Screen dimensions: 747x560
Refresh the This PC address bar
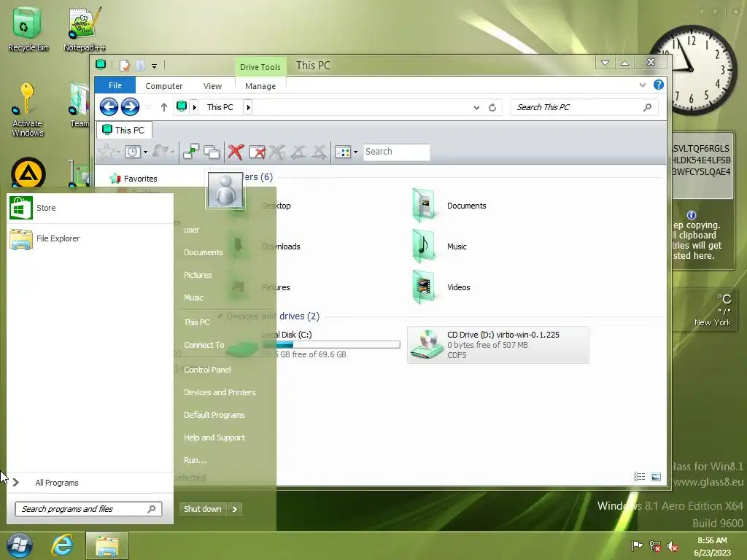pos(492,108)
